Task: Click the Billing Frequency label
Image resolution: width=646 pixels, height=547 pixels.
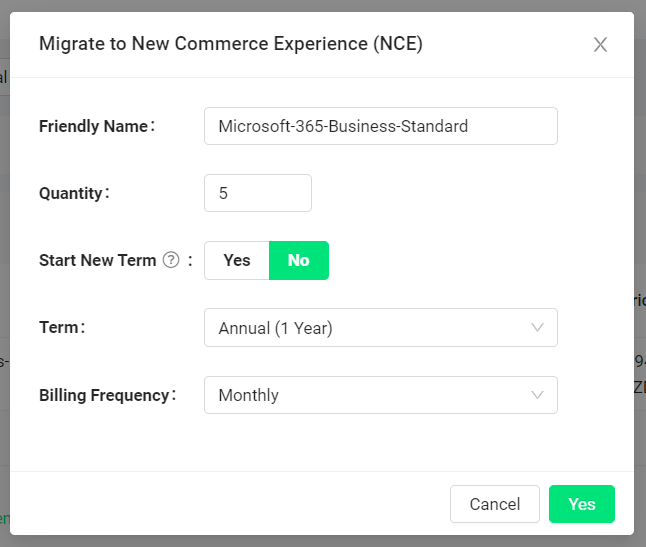Action: pos(108,395)
